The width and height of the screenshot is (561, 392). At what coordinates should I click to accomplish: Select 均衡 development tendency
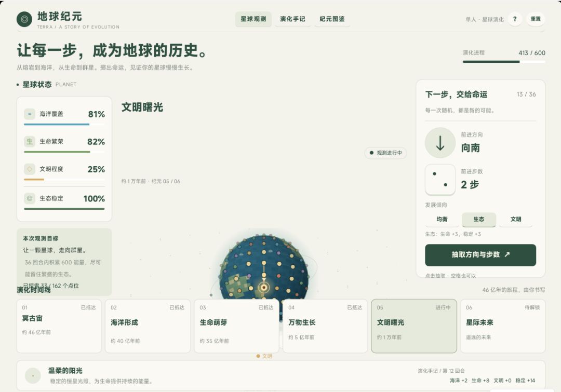click(442, 219)
